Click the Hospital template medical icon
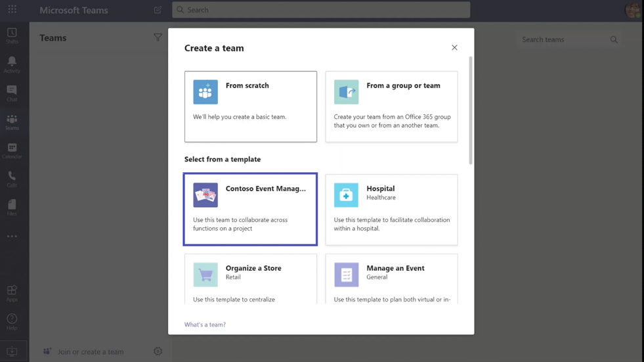The height and width of the screenshot is (362, 644). point(346,194)
